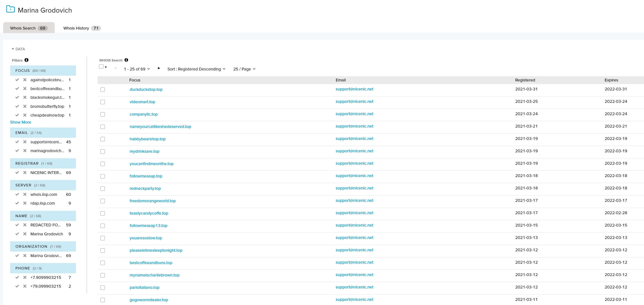Exclude marinagrodovich email filter with its X icon
This screenshot has width=644, height=305.
[25, 151]
